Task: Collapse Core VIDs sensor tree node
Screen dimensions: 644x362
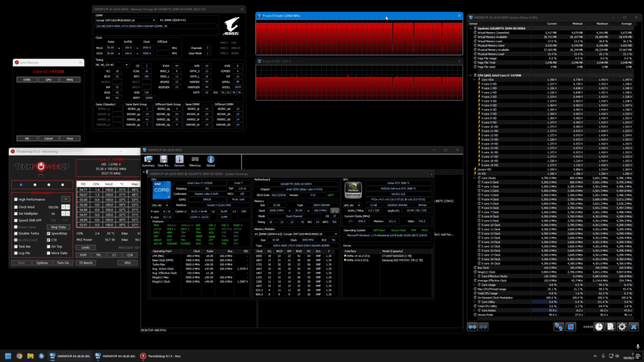Action: [475, 80]
